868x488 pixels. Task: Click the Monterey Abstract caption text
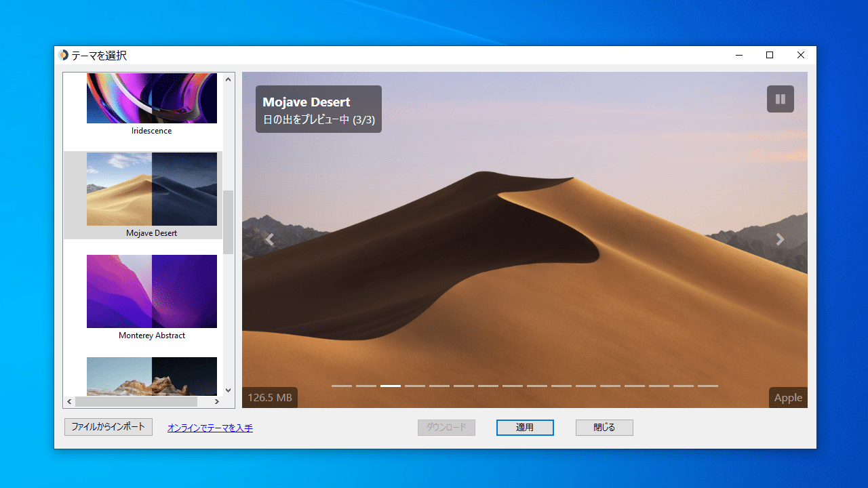pyautogui.click(x=152, y=335)
